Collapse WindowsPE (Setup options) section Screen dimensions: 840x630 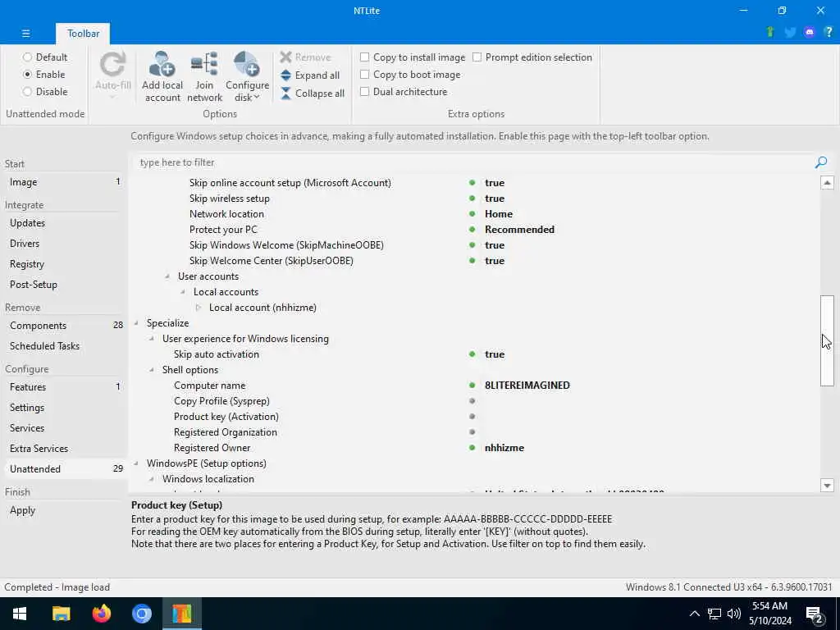coord(136,463)
